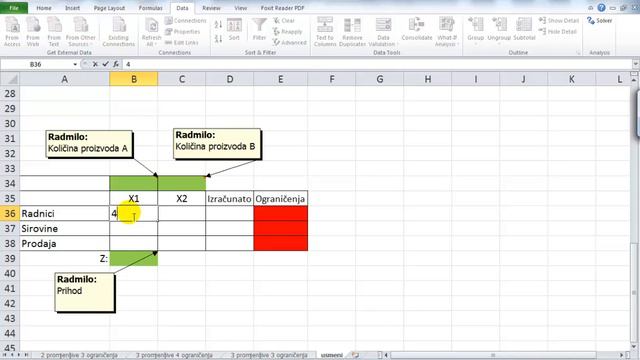Expand the Name Box dropdown
The image size is (640, 360).
point(75,64)
